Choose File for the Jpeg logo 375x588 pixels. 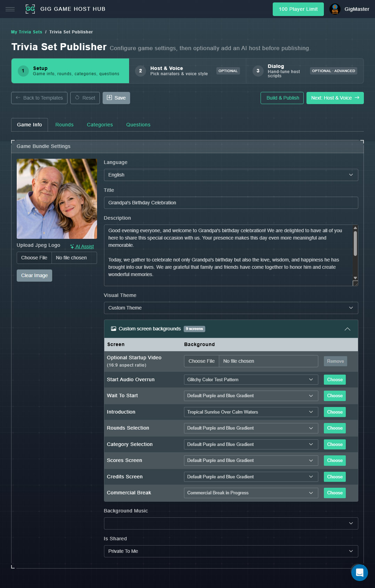pos(34,258)
